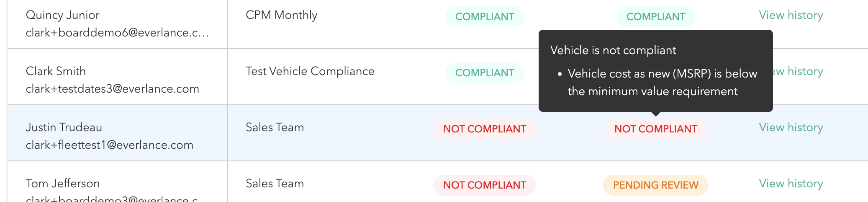
Task: Open View history for Justin Trudeau
Action: pos(791,128)
